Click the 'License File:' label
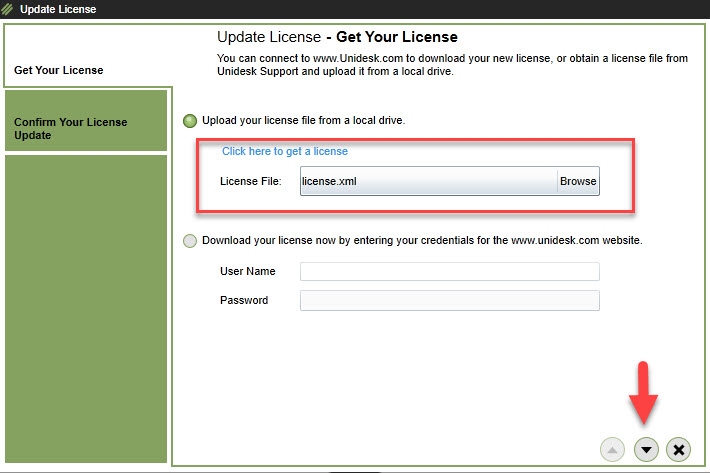 click(251, 182)
